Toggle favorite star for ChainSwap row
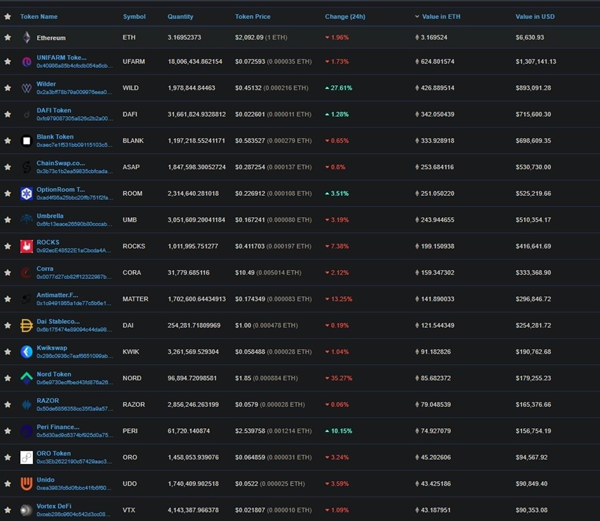600x521 pixels. [x=8, y=167]
